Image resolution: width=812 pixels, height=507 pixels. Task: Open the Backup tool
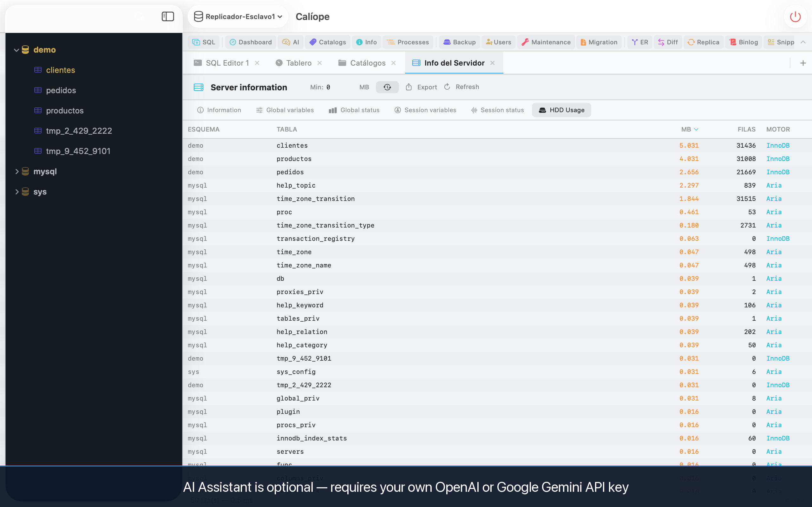459,42
